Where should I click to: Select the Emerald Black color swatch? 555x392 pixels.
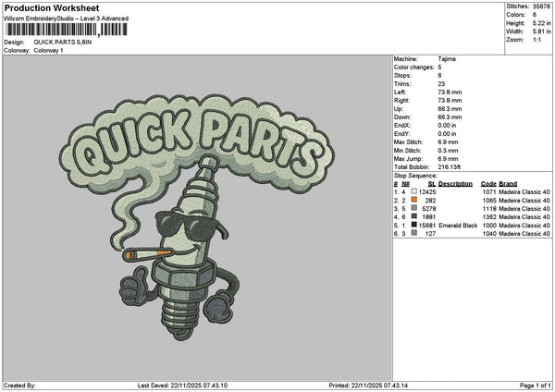coord(413,225)
